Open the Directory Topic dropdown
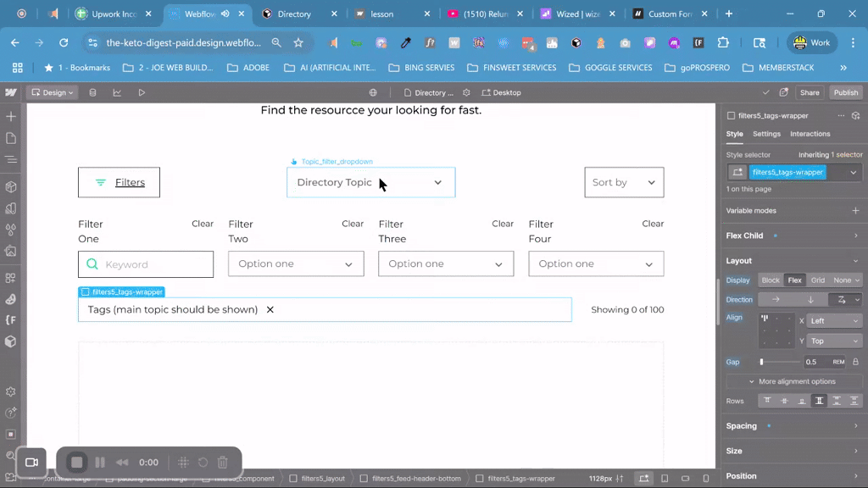 coord(370,182)
